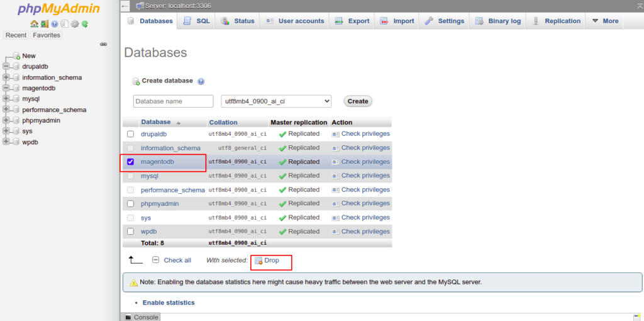The image size is (644, 321).
Task: Open the Export tab
Action: pyautogui.click(x=352, y=21)
